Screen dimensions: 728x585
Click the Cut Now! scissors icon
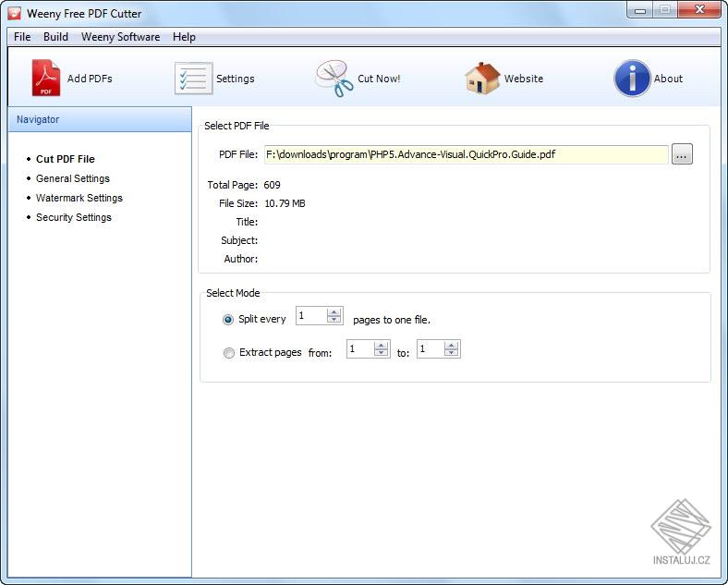click(x=334, y=79)
